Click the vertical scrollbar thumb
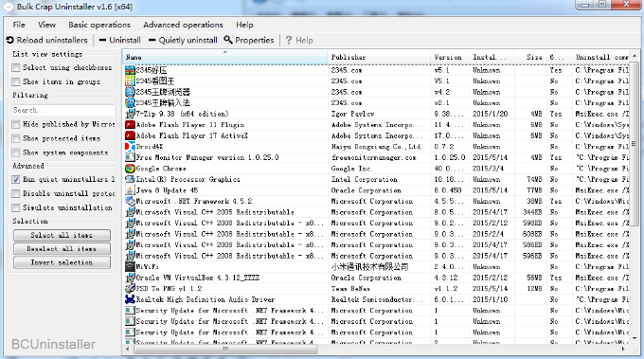The height and width of the screenshot is (359, 644). 635,144
